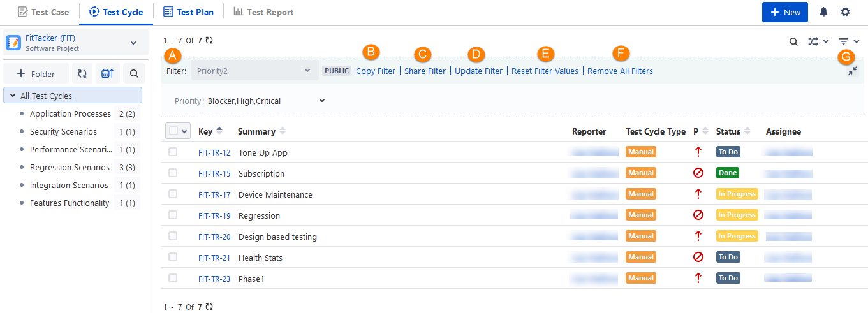Click the high priority arrow for FIT-TR-12
868x313 pixels.
tap(698, 152)
